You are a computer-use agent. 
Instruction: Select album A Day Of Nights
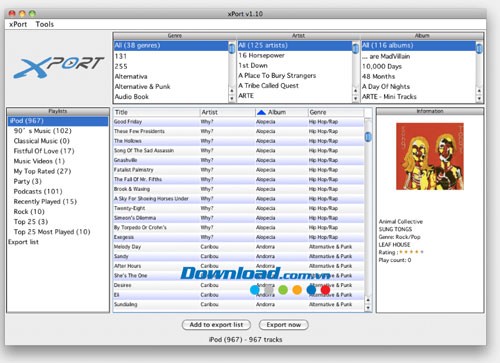[419, 86]
